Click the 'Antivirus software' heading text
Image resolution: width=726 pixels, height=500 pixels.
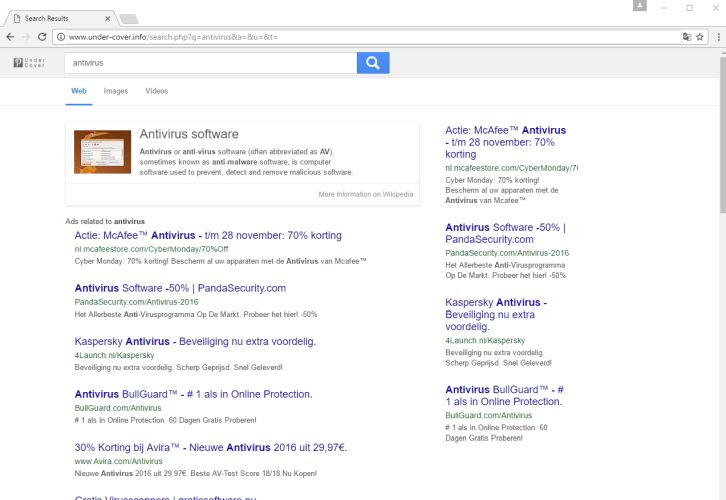[189, 134]
